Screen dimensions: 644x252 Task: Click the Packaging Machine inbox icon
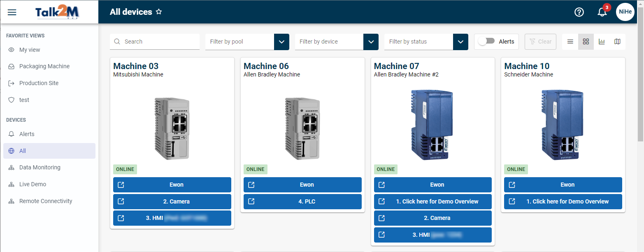12,66
